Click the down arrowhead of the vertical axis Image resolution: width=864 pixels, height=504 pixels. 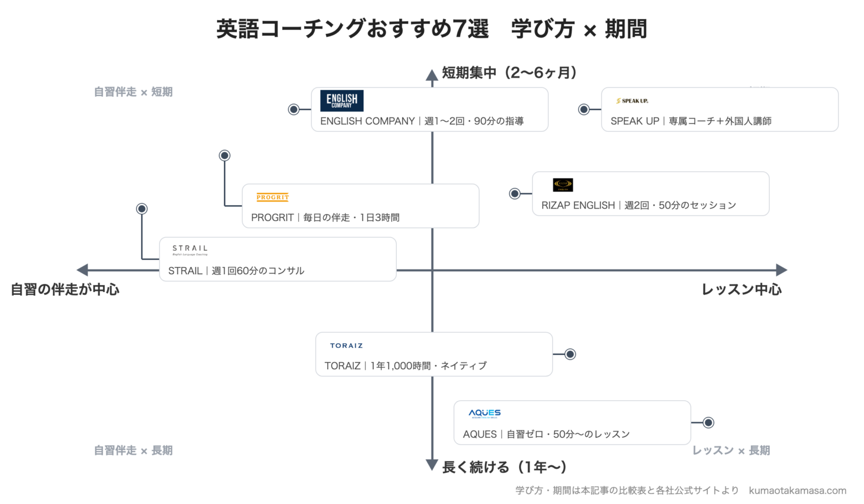click(432, 465)
